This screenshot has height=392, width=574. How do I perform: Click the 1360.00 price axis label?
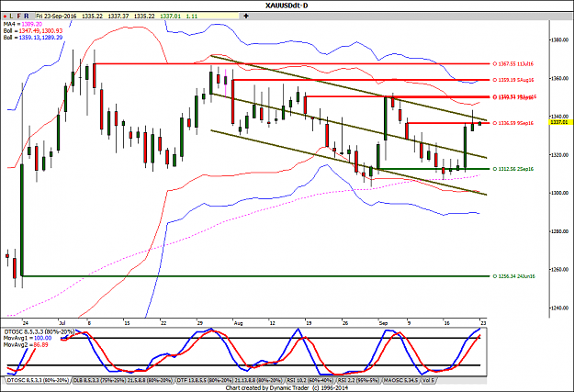coord(560,78)
